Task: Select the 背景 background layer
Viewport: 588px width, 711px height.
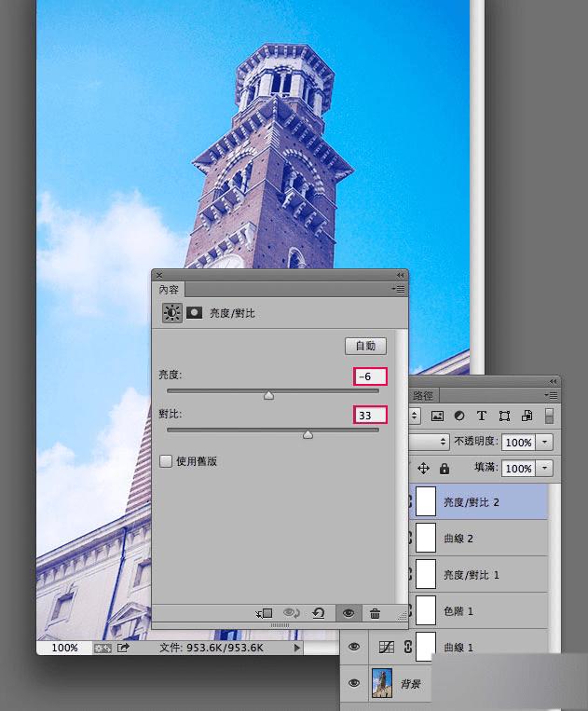Action: point(386,683)
